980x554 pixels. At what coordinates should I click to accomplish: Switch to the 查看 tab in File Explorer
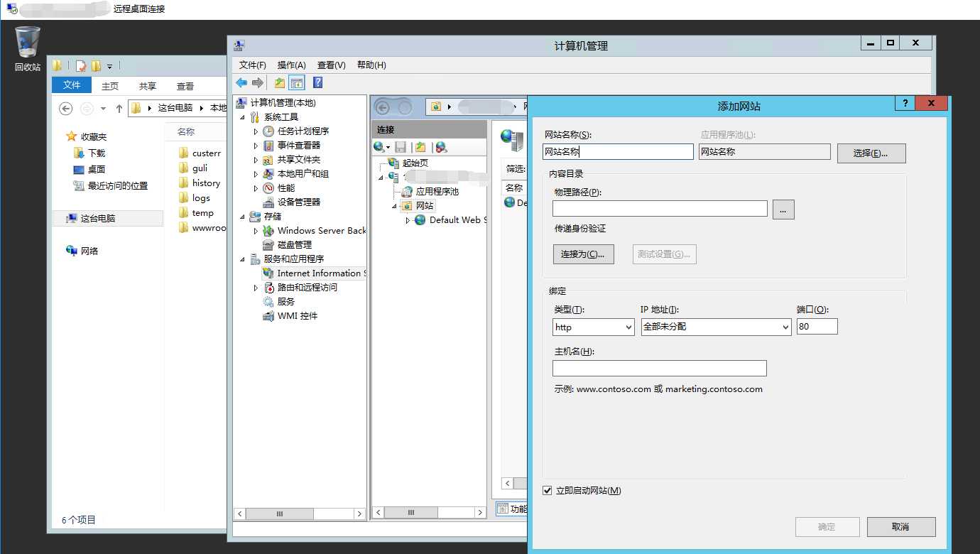(185, 86)
